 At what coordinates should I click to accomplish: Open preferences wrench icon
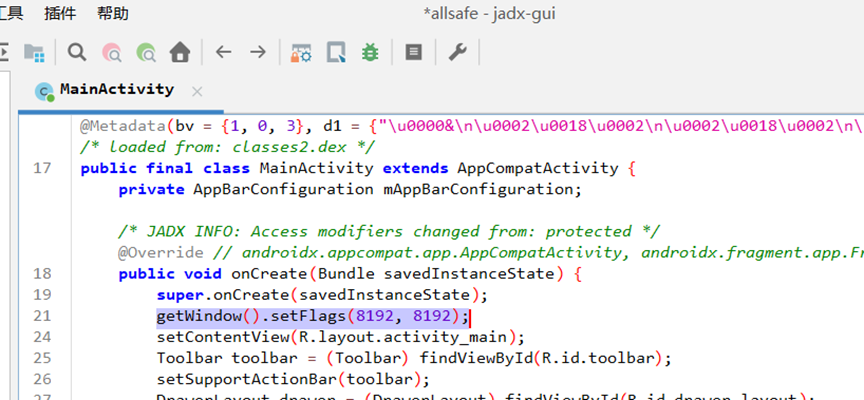(x=457, y=52)
